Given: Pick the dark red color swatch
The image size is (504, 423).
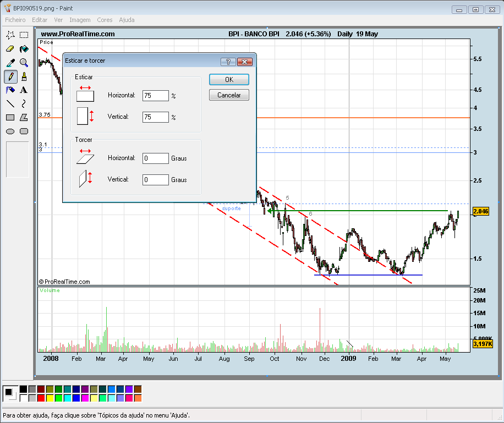Looking at the screenshot, I should pyautogui.click(x=41, y=389).
